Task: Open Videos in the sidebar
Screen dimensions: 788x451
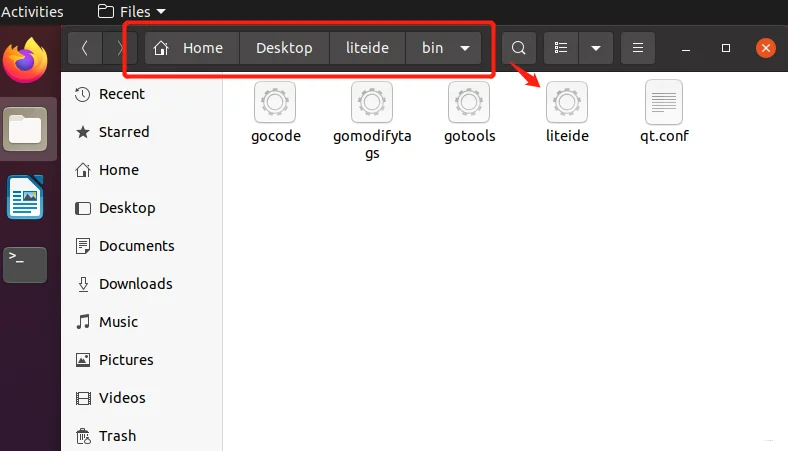Action: 142,398
